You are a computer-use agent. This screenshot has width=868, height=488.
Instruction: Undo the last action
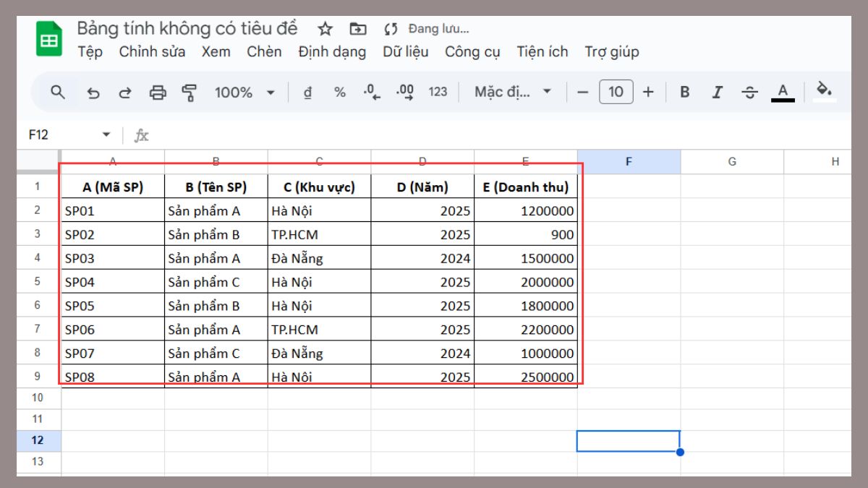93,93
